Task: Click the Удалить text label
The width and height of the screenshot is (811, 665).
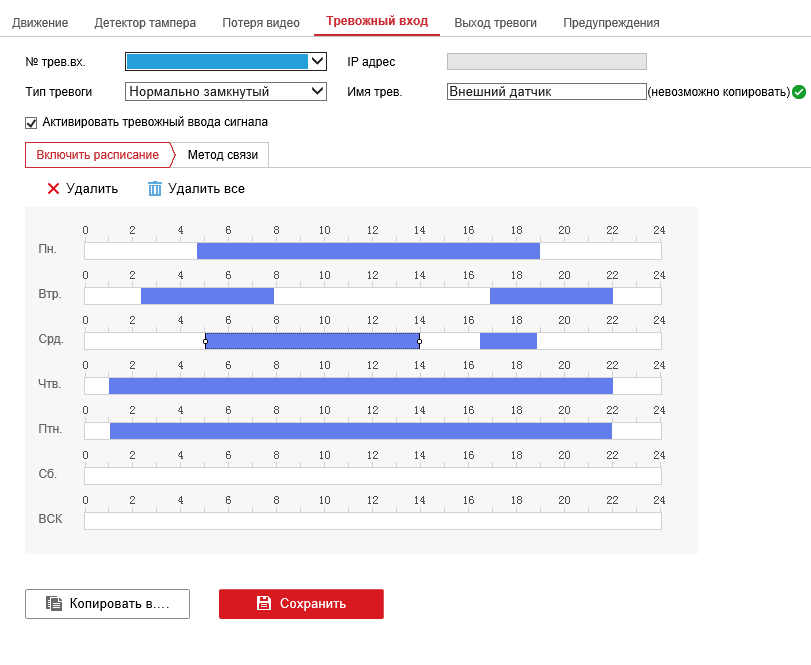Action: pos(92,189)
